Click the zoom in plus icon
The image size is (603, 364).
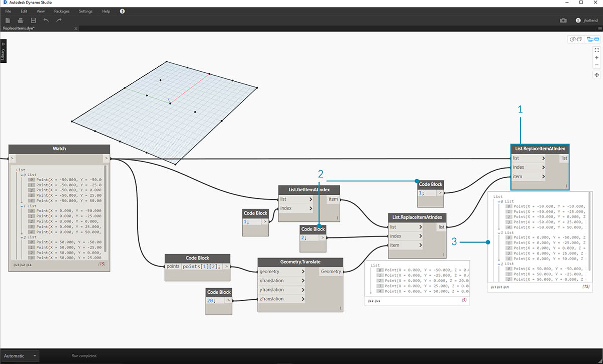point(596,58)
